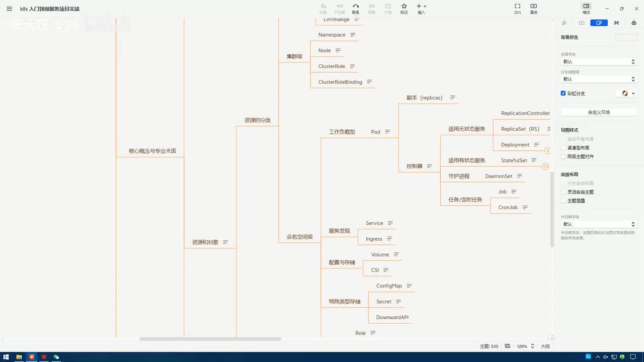
Task: Enable 紧凑型布局 compact layout
Action: tap(563, 148)
